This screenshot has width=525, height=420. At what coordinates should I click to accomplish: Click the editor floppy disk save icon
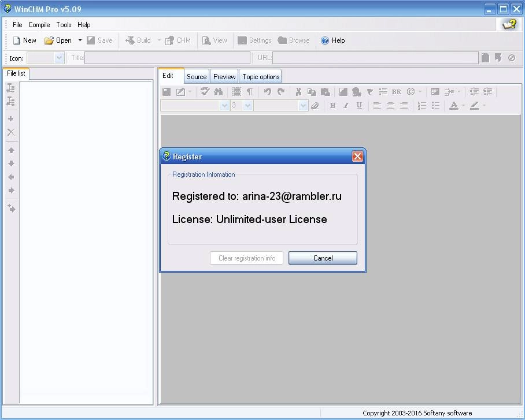tap(167, 92)
